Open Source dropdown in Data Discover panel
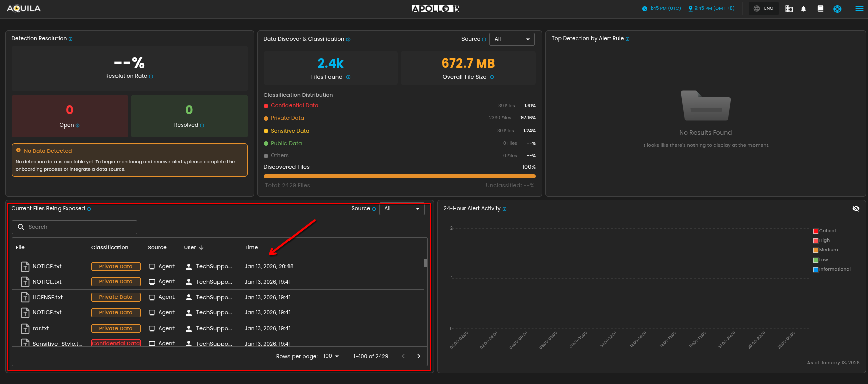Image resolution: width=868 pixels, height=384 pixels. tap(511, 39)
